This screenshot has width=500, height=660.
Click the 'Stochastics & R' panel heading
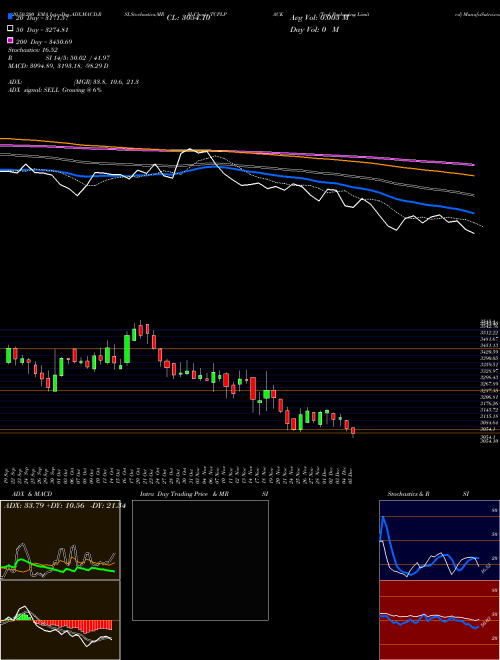(409, 494)
